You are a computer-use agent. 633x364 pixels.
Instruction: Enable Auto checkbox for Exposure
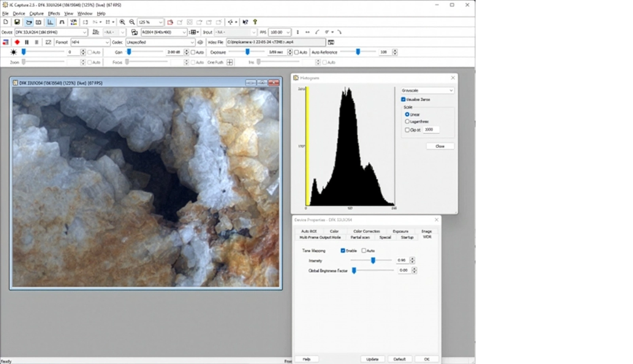(x=296, y=52)
